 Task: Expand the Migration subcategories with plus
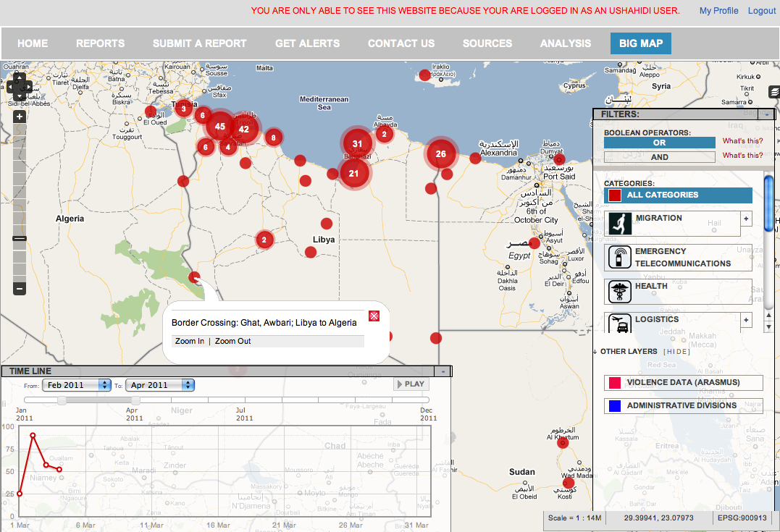[747, 219]
